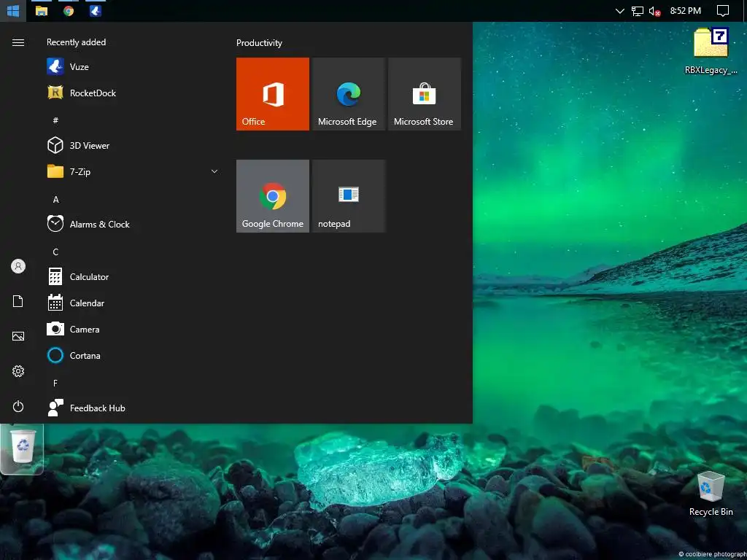
Task: Expand the 7-Zip folder chevron
Action: pyautogui.click(x=214, y=171)
